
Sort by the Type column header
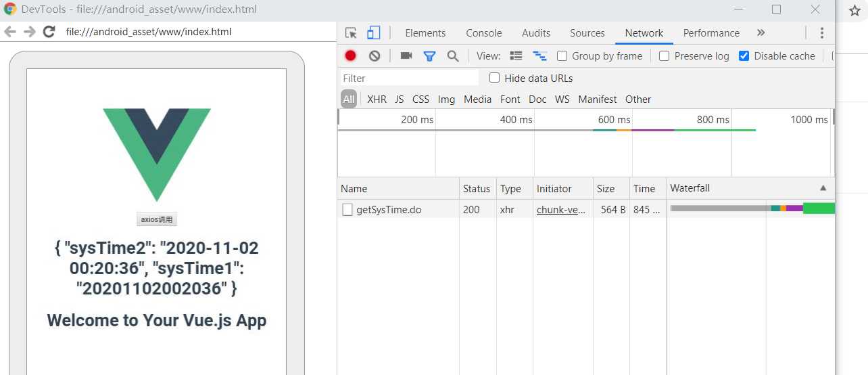pyautogui.click(x=514, y=189)
